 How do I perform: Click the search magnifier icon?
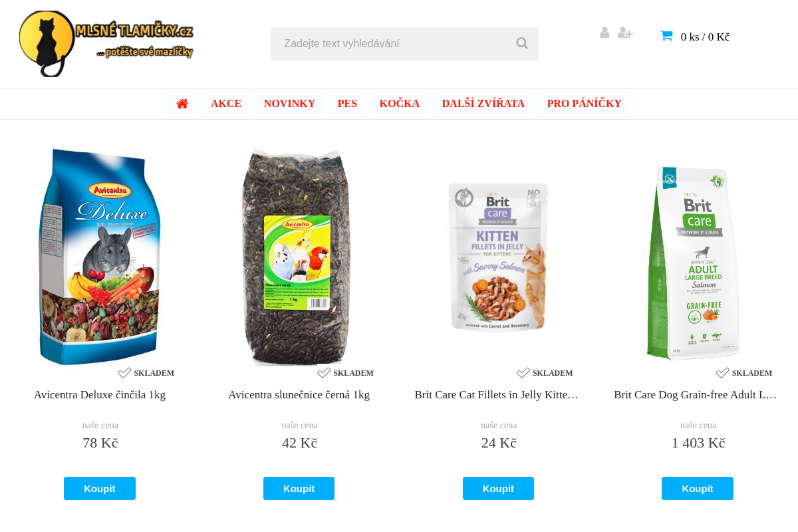522,43
